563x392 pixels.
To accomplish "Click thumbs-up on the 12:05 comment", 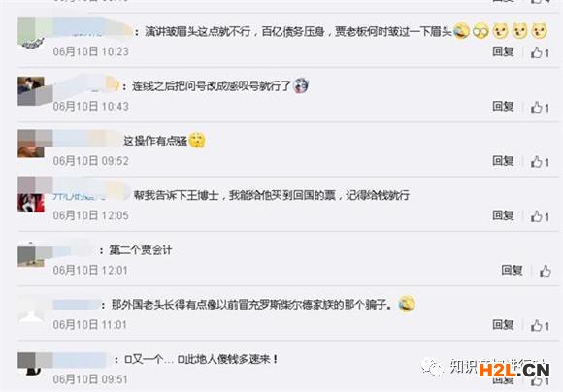I will (536, 216).
